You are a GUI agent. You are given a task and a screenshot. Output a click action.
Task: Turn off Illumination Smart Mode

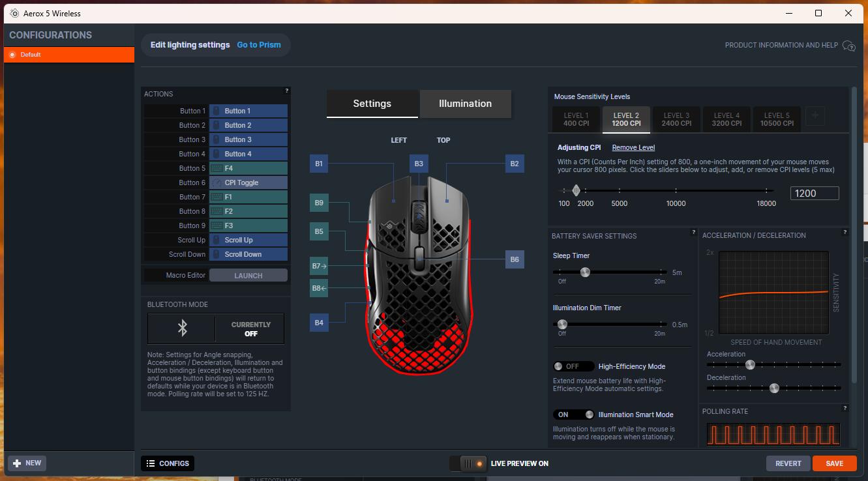573,415
